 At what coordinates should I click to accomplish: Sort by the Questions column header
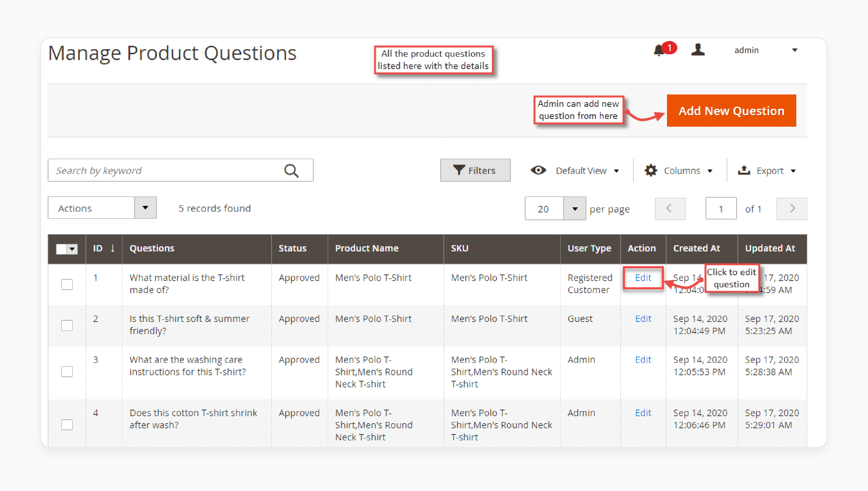point(196,248)
